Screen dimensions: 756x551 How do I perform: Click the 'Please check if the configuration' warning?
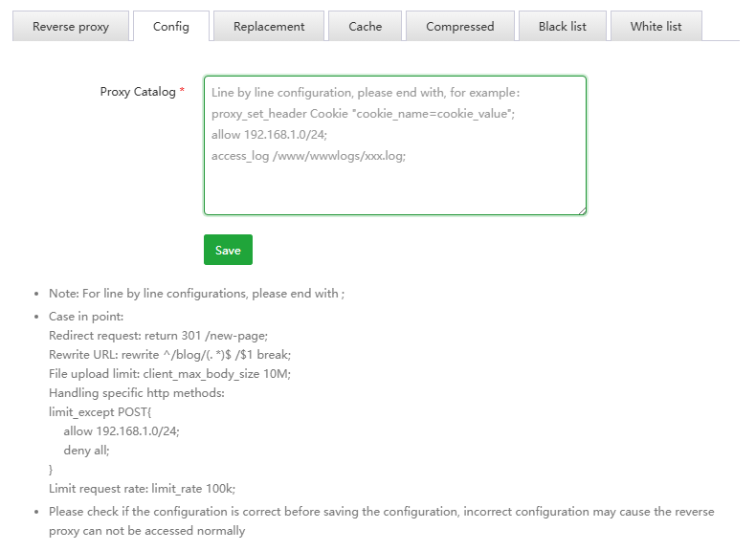[x=381, y=512]
